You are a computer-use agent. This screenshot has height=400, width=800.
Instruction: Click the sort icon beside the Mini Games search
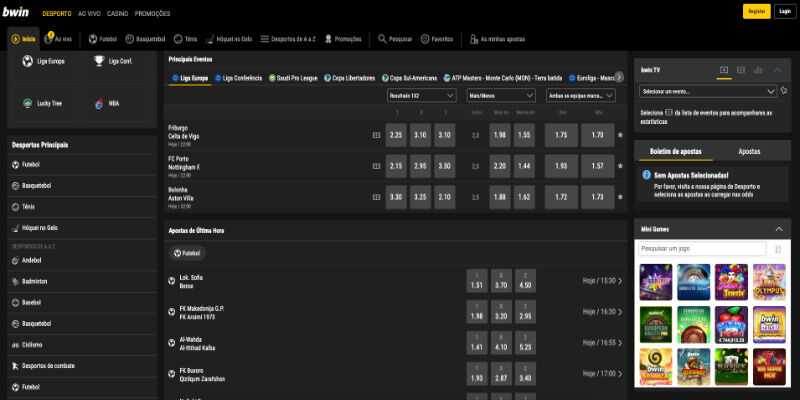point(778,249)
